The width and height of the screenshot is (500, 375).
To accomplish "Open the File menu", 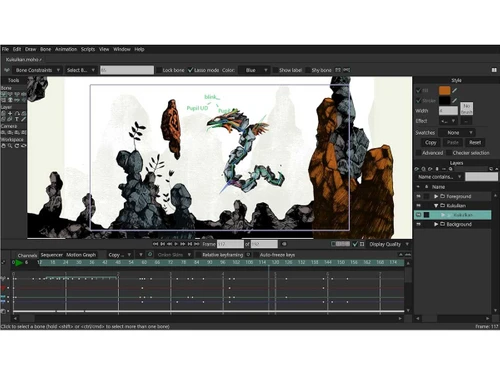I will [x=5, y=49].
